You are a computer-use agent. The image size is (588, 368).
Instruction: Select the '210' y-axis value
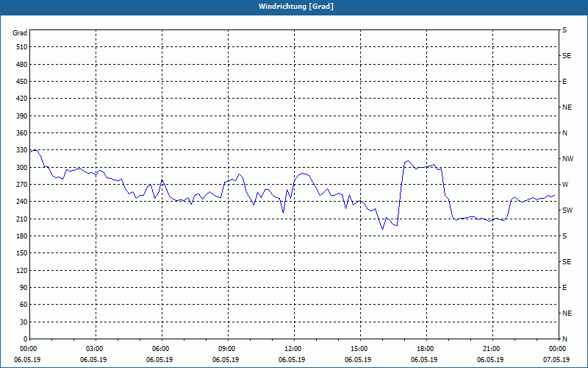[x=22, y=219]
